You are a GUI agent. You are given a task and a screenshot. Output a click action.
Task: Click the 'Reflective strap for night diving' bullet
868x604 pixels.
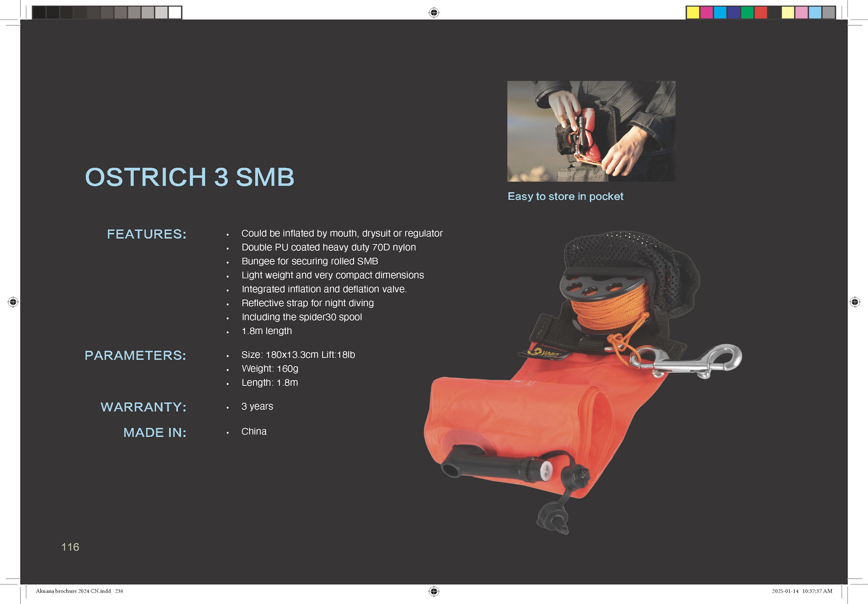pos(307,303)
